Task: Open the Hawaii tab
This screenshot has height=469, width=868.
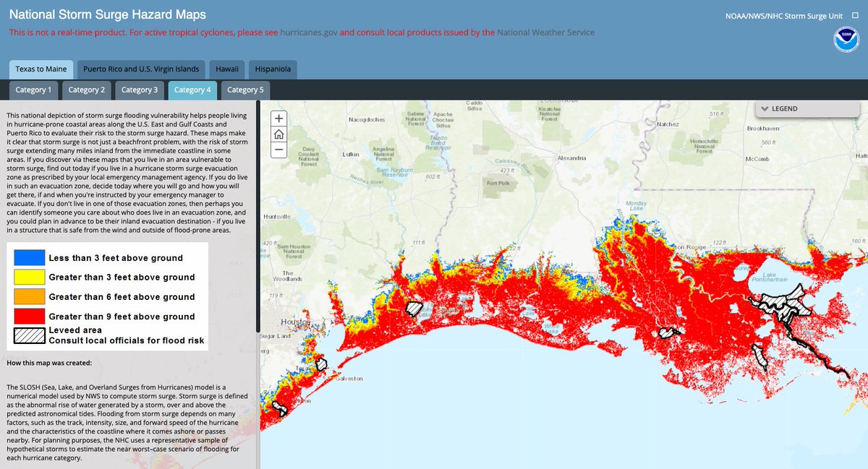Action: pos(226,69)
